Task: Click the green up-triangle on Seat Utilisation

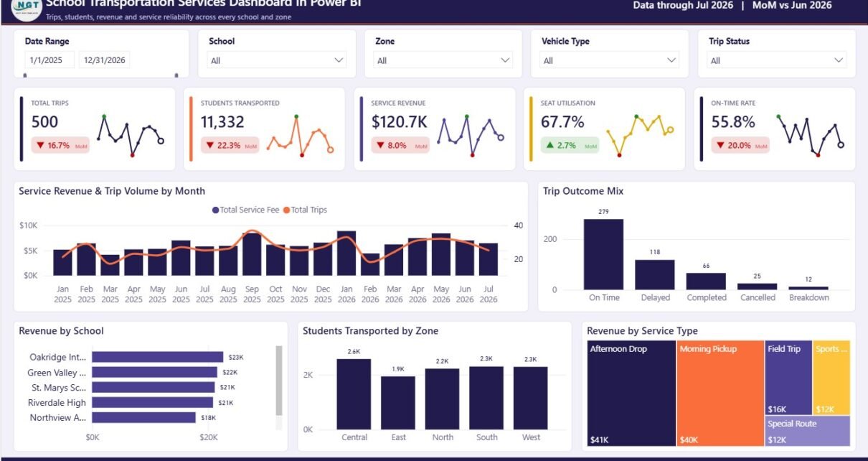Action: [549, 145]
